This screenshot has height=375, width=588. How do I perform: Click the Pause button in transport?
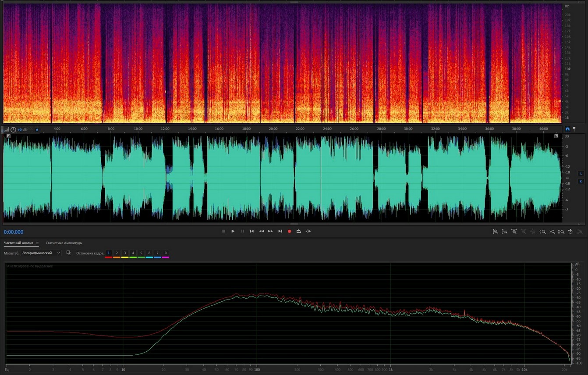coord(242,231)
